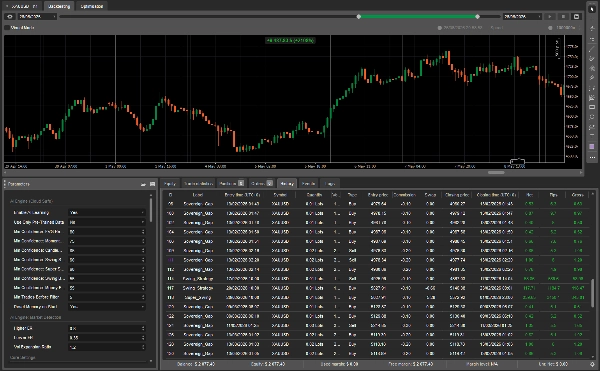This screenshot has height=371, width=600.
Task: Adjust the Lower ER stepper arrows
Action: [143, 338]
